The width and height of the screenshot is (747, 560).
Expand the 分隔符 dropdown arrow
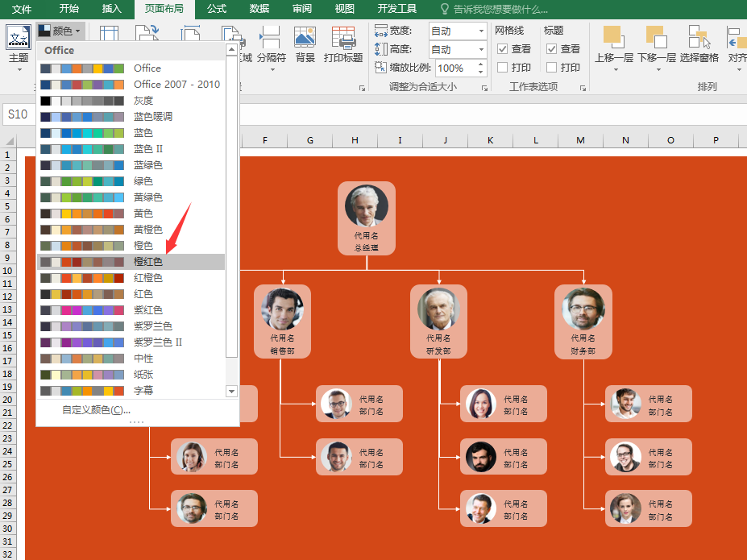(272, 69)
